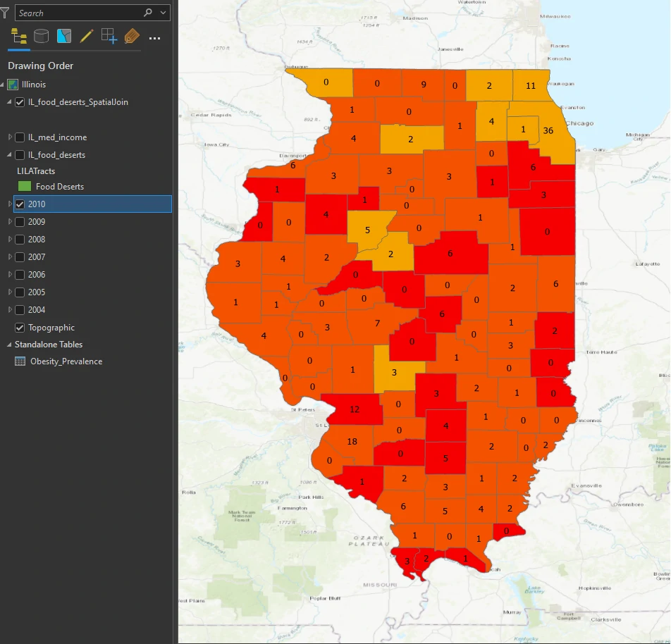Select the IL_food_deserts layer name
Screen dimensions: 671x644
coord(56,155)
